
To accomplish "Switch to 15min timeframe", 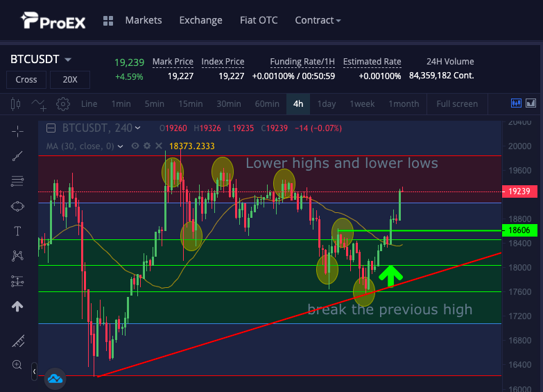I will [x=191, y=104].
